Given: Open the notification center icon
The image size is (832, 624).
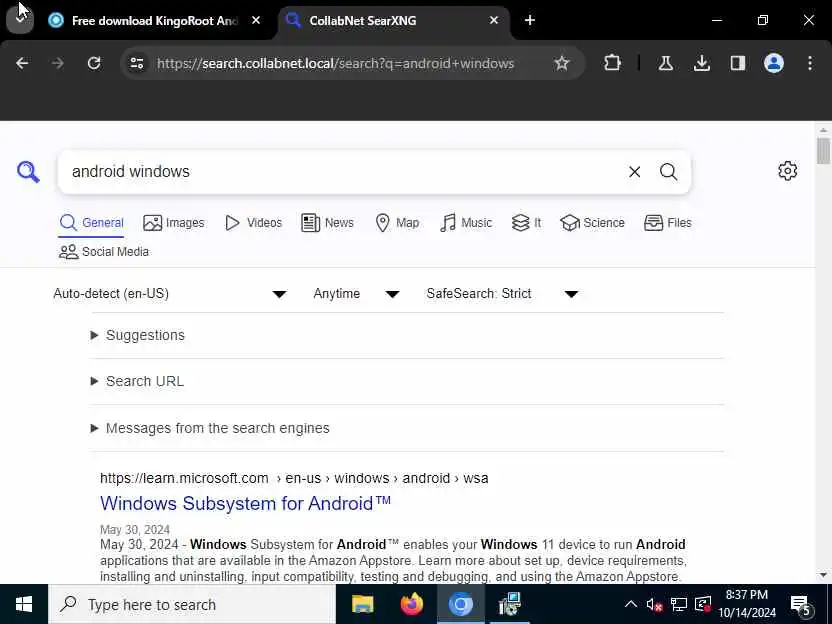Looking at the screenshot, I should tap(801, 604).
